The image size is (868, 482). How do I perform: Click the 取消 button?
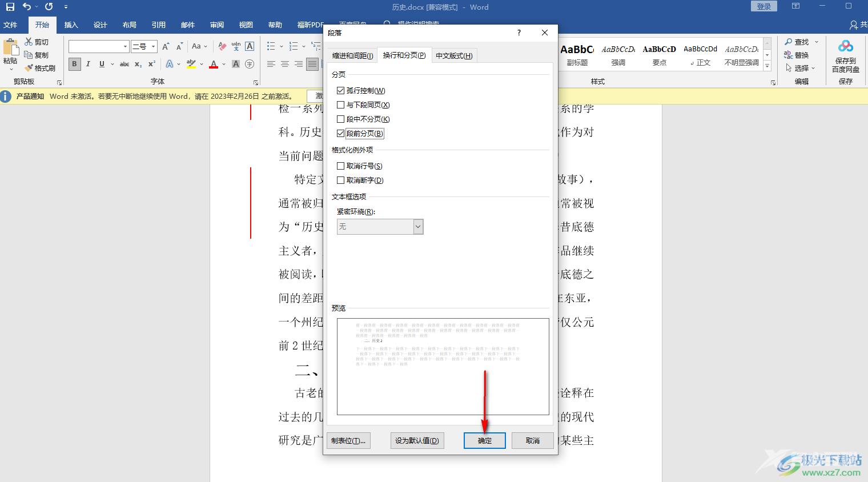point(533,440)
